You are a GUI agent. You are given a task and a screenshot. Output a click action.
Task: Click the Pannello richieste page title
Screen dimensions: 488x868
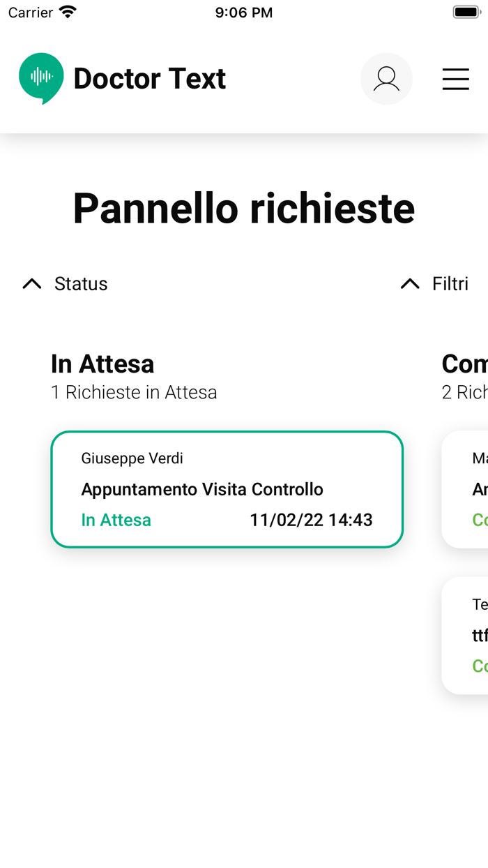pos(244,208)
